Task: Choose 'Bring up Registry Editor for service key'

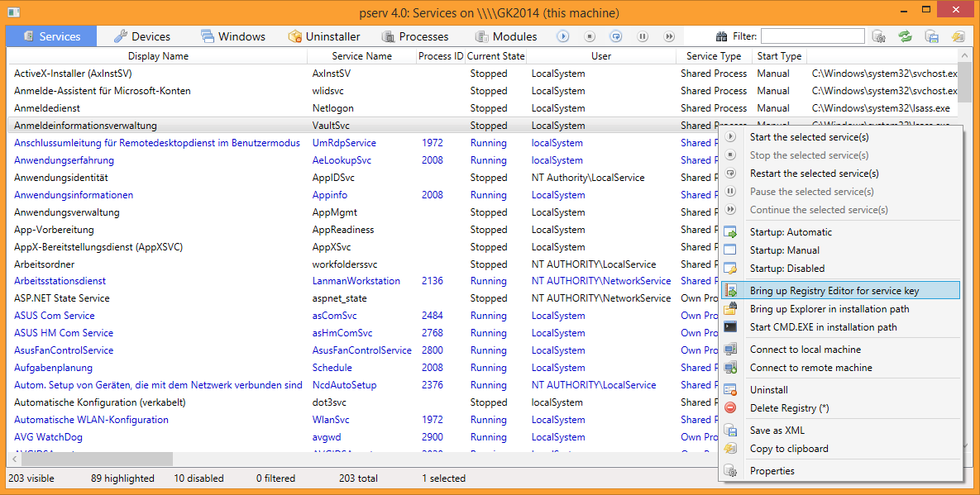Action: pyautogui.click(x=834, y=291)
